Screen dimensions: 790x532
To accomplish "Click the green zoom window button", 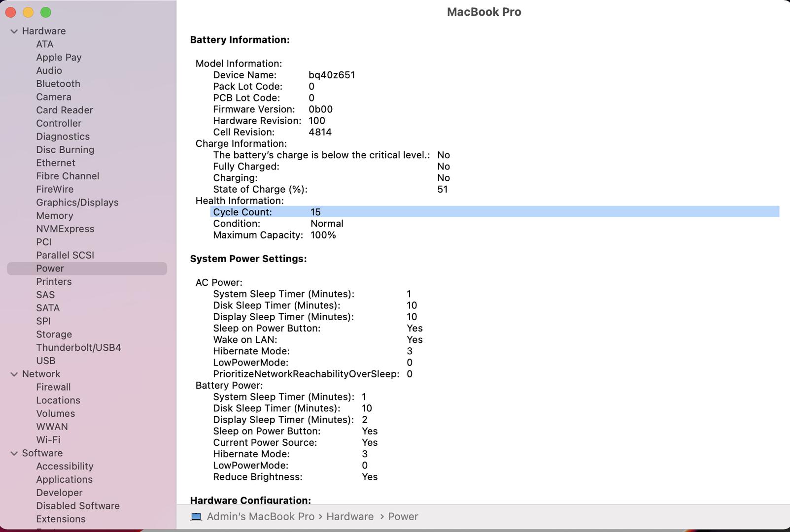I will [x=46, y=12].
